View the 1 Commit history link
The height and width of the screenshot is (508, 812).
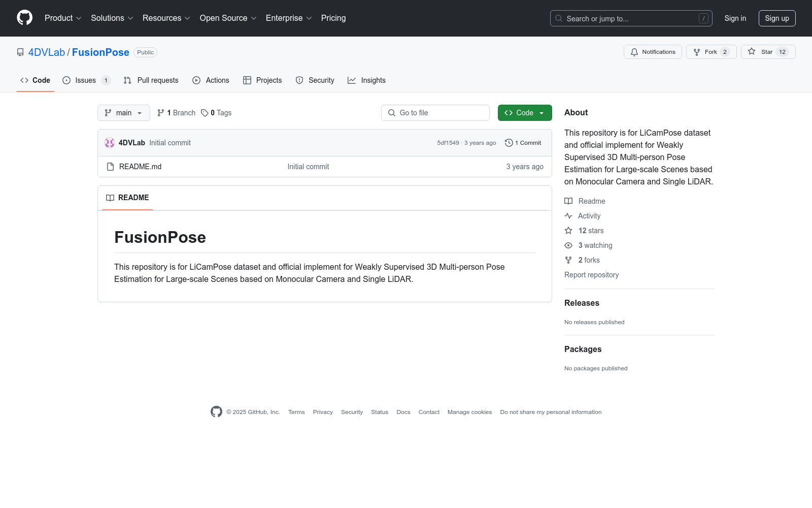523,143
